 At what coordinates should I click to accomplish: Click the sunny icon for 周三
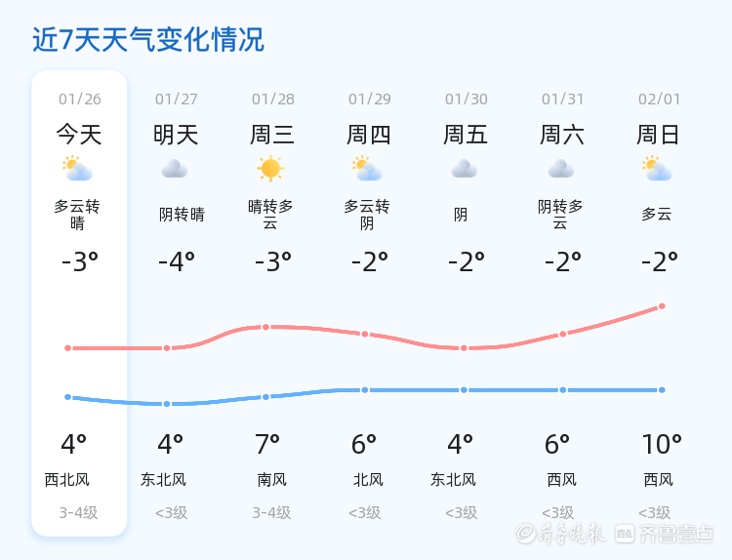pos(270,169)
